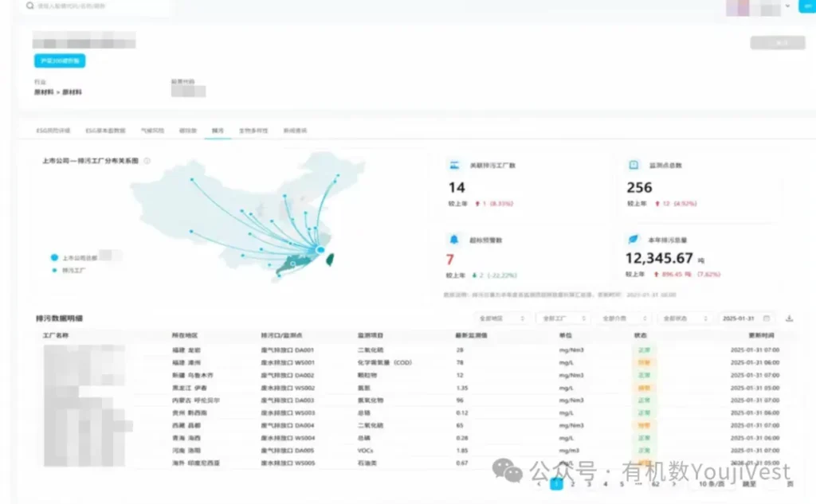Click the bell icon for exceedance warnings
The image size is (816, 504).
pos(453,239)
